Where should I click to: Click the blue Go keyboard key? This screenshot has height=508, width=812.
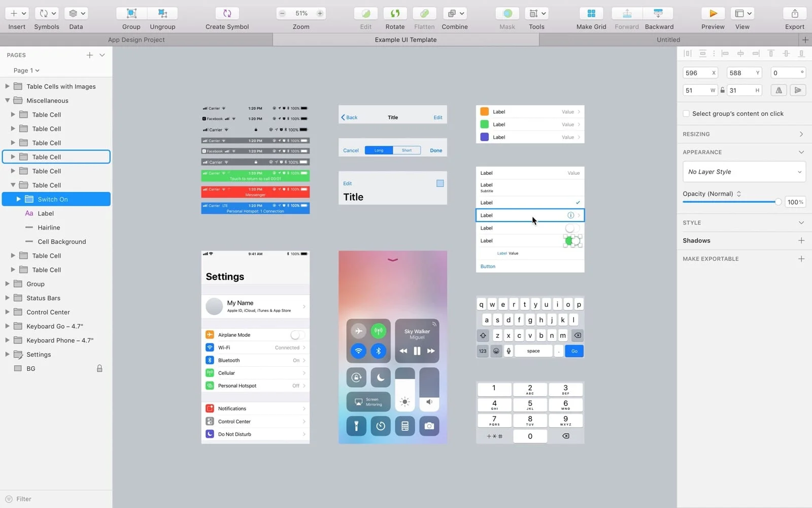pyautogui.click(x=574, y=351)
